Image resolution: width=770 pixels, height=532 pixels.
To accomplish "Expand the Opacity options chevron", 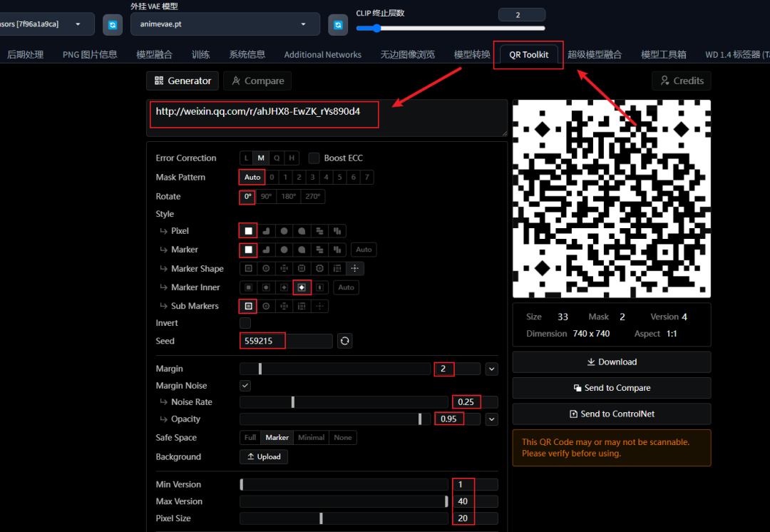I will tap(491, 419).
